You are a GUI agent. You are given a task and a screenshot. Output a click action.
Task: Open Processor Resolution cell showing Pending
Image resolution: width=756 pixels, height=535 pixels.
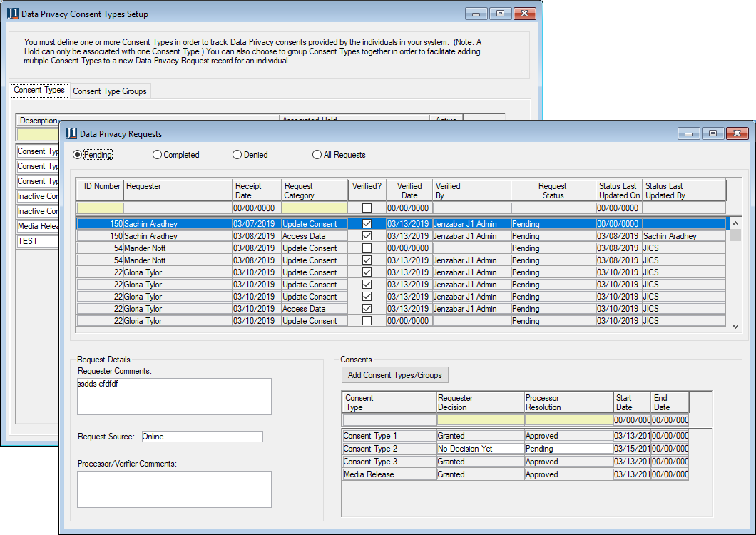coord(568,449)
